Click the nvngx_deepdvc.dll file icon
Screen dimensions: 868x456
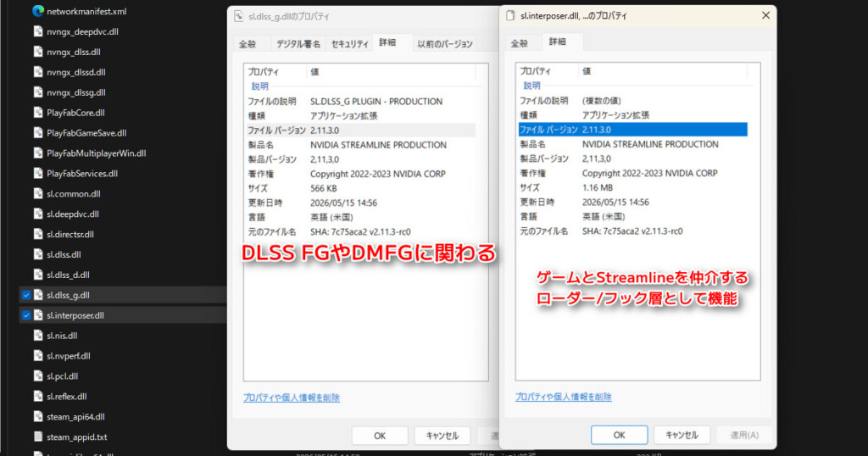[38, 31]
